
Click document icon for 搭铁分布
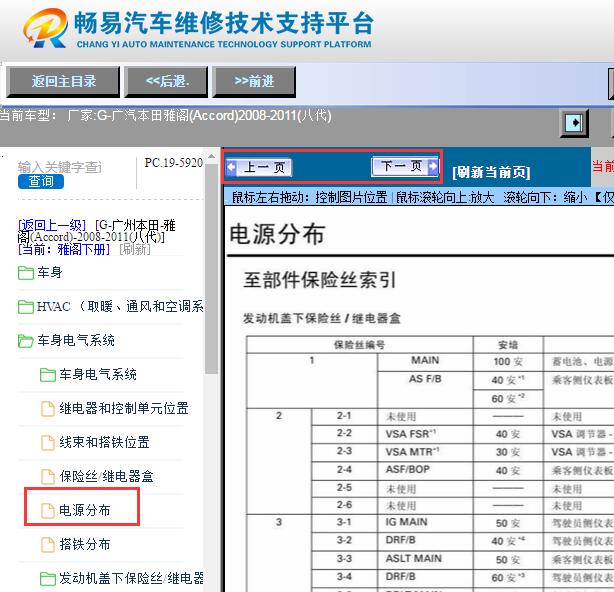pos(48,545)
